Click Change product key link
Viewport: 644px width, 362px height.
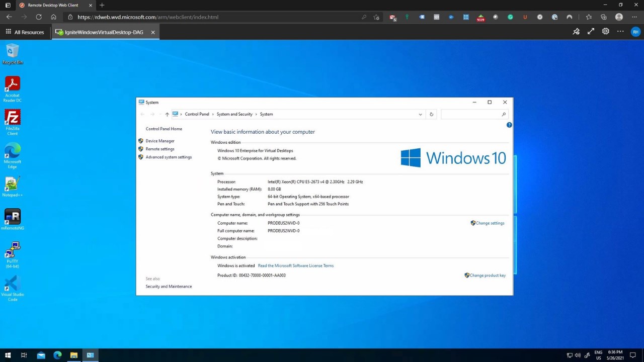[x=488, y=276]
